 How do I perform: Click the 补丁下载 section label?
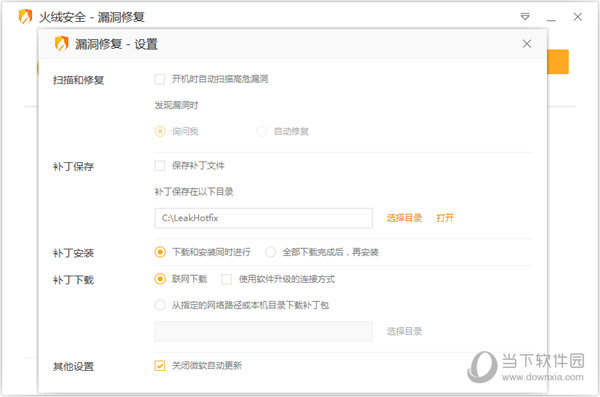73,280
